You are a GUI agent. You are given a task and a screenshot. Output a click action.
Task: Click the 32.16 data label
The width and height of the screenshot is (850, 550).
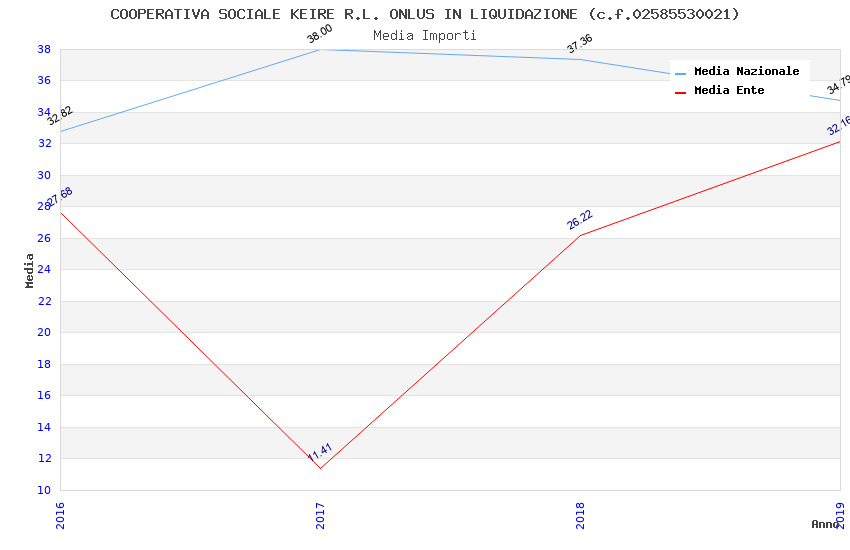tap(839, 126)
